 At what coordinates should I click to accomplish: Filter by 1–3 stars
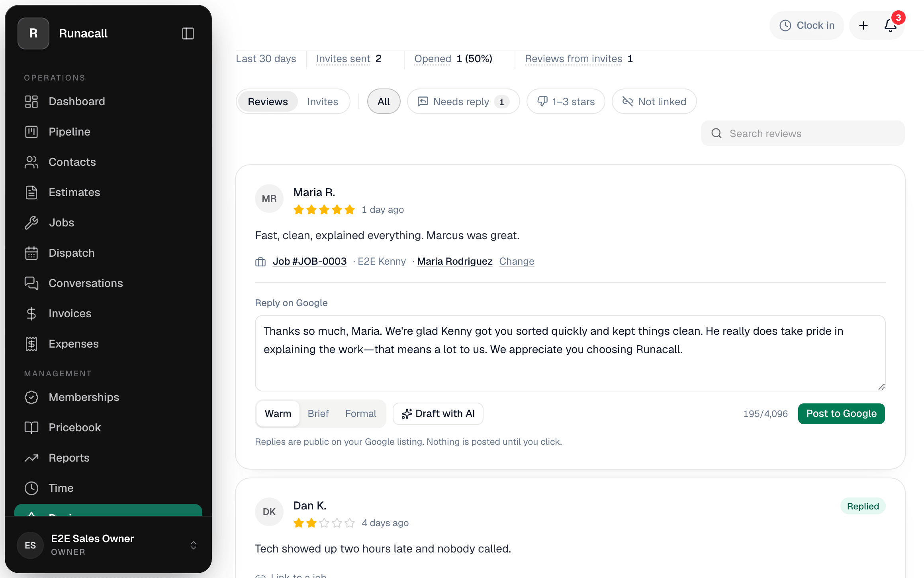coord(566,102)
